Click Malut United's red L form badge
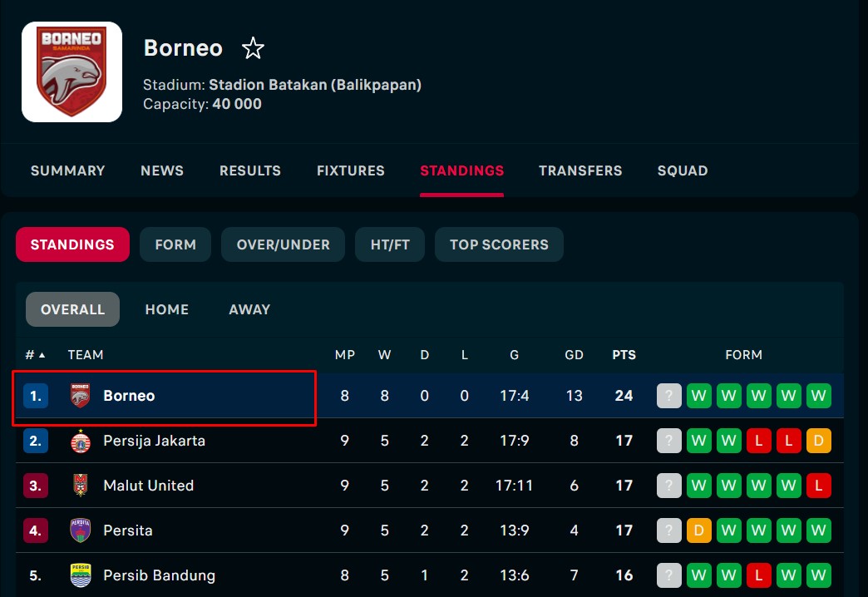This screenshot has width=868, height=597. pos(818,486)
